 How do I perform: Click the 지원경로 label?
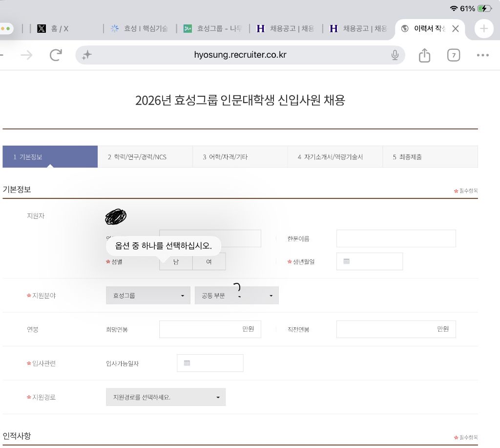(x=44, y=397)
